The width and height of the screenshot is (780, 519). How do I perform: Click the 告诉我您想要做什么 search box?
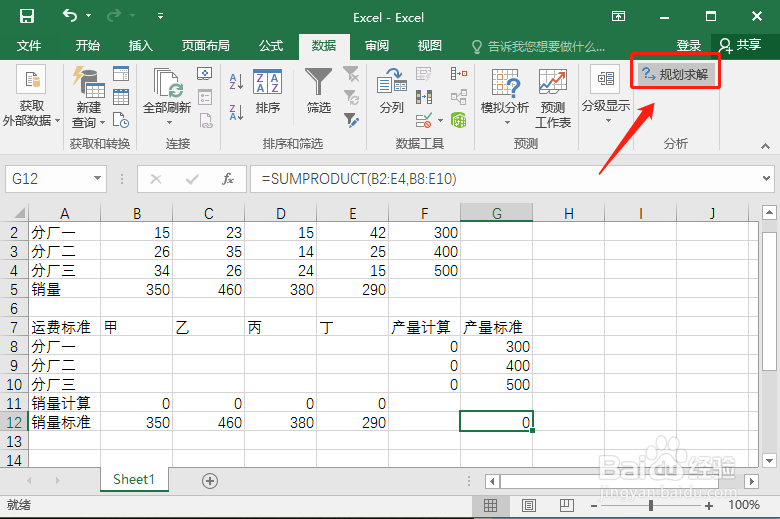[x=538, y=47]
